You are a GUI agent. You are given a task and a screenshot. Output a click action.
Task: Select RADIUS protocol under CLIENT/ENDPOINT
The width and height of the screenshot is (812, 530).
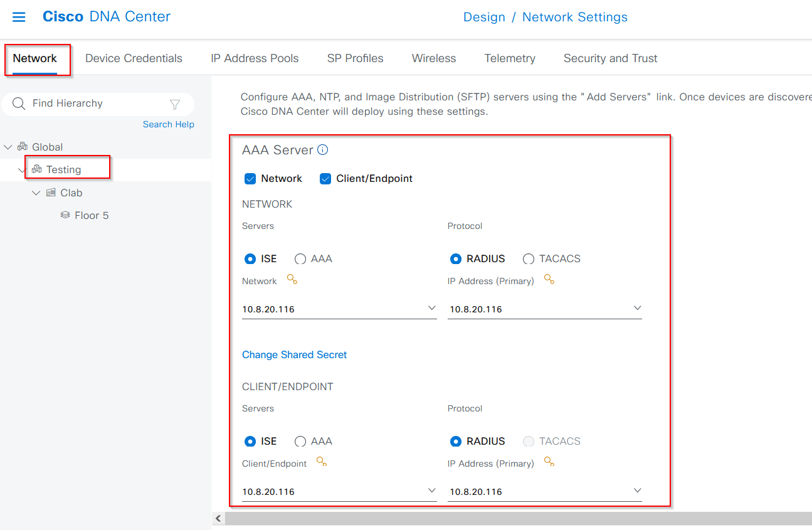(456, 441)
